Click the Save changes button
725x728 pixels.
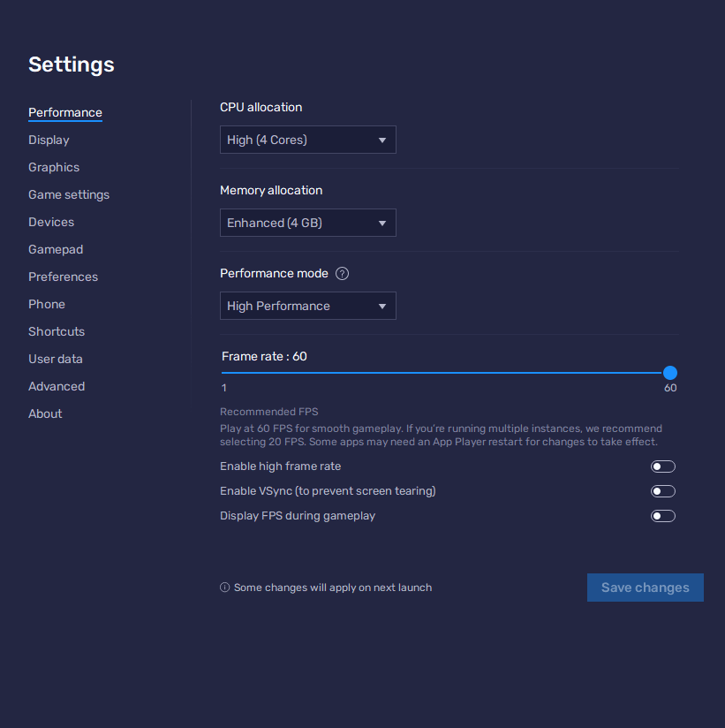pos(645,588)
